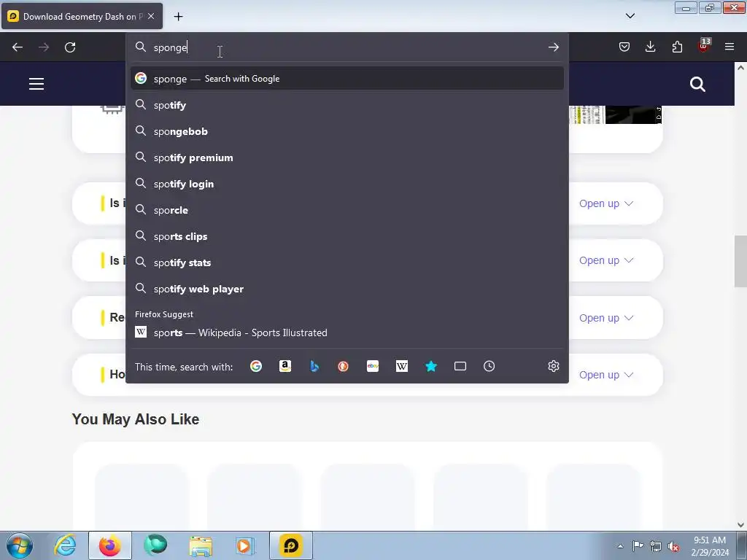
Task: Click the uBlock extension badge icon
Action: (704, 46)
